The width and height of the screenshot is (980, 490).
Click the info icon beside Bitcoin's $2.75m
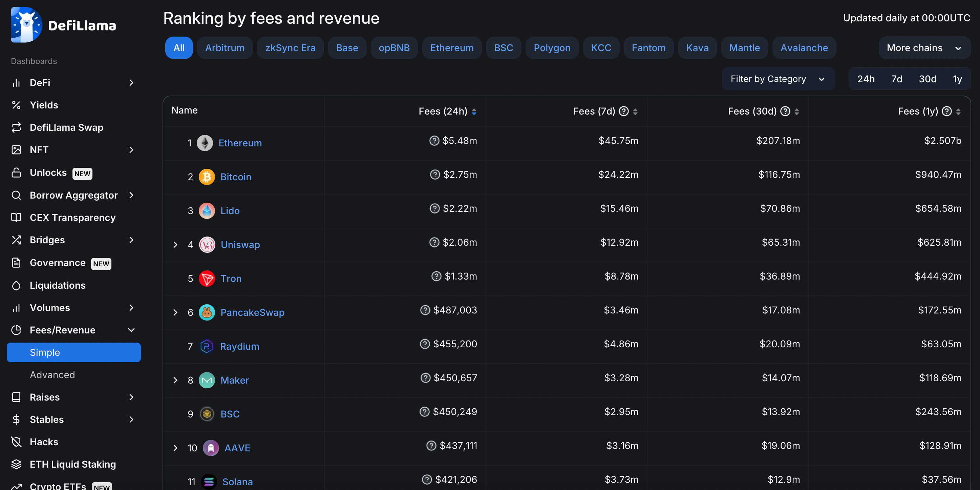pos(435,175)
